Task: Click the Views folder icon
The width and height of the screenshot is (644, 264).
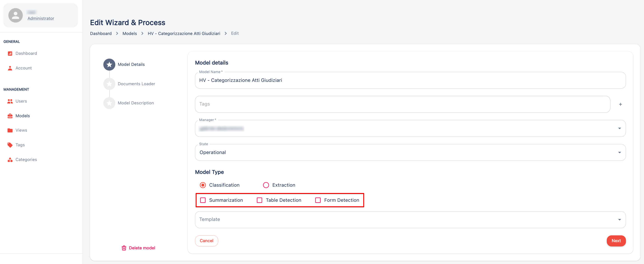Action: point(10,130)
